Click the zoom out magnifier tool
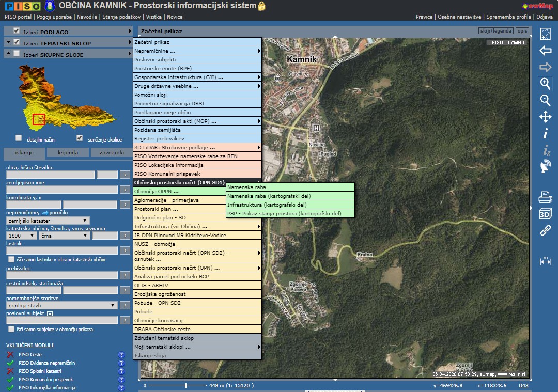 tap(545, 100)
